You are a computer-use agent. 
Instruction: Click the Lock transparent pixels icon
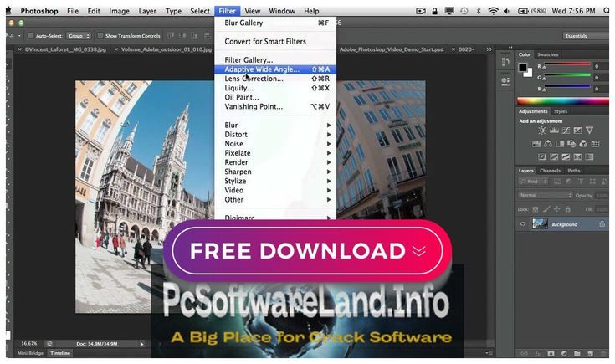coord(536,209)
